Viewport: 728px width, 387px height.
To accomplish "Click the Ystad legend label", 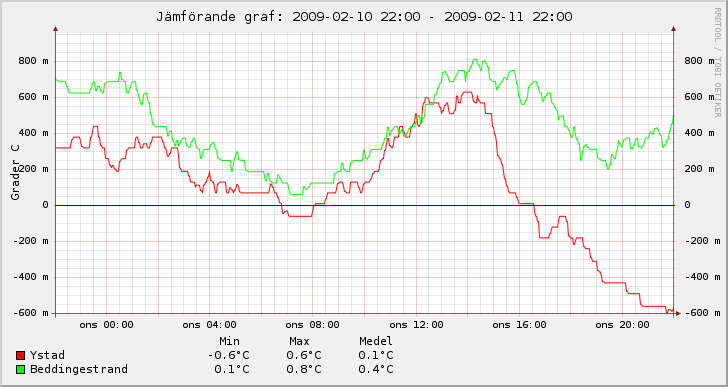I will tap(47, 356).
